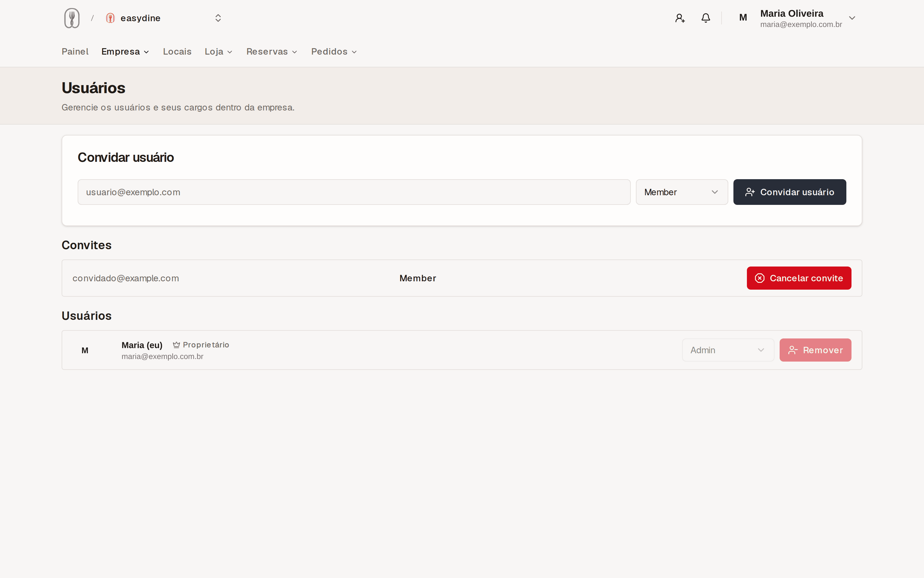Go to Painel tab
924x578 pixels.
(75, 52)
